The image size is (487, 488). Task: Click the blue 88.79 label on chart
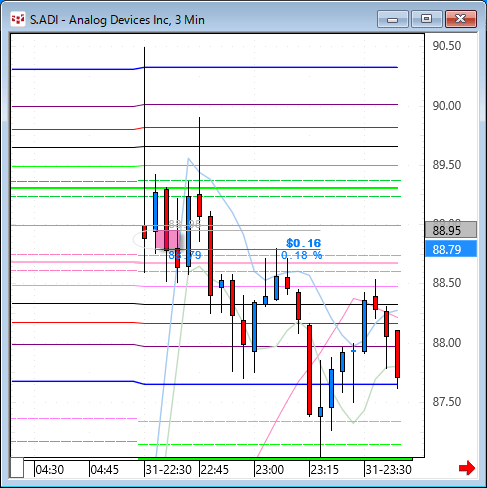185,255
